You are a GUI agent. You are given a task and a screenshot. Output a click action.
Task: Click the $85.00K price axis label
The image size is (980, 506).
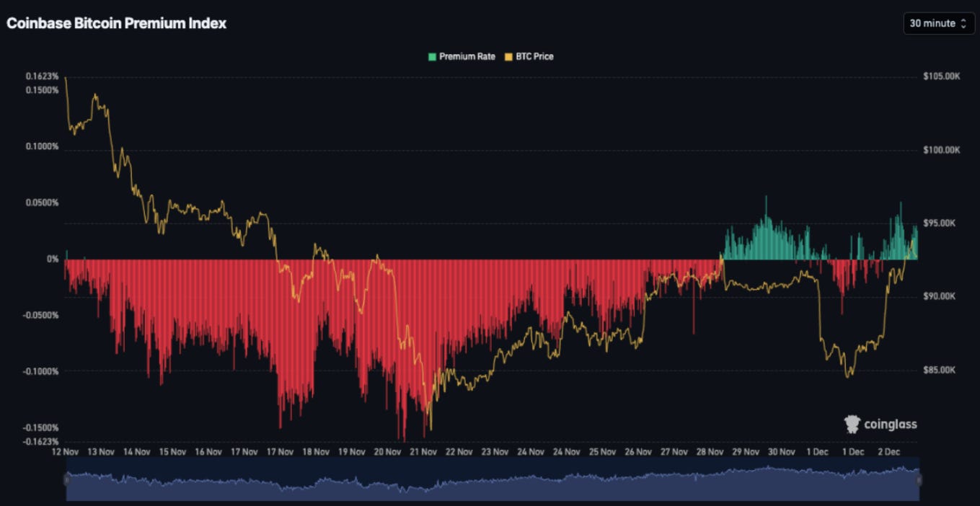tap(940, 370)
